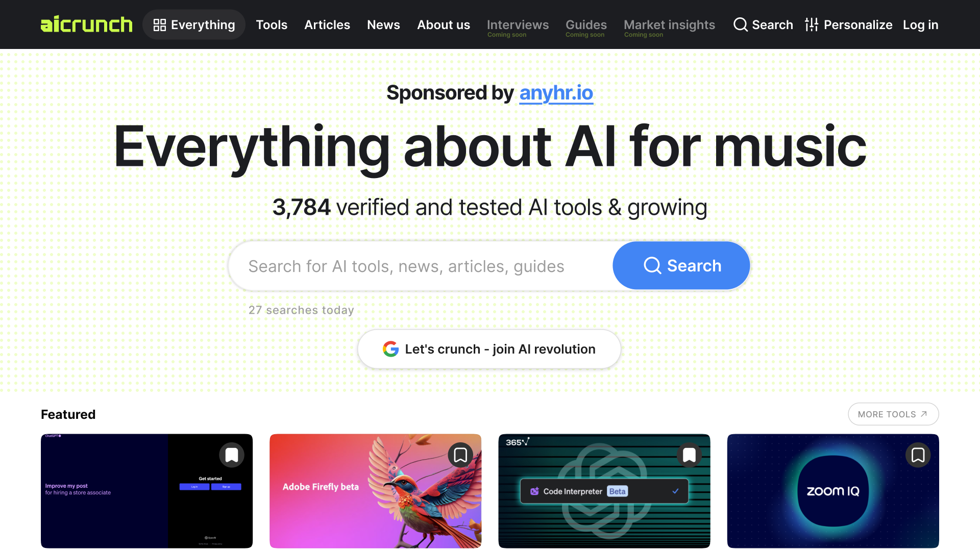Open the News page
Screen dimensions: 980x551
click(383, 24)
